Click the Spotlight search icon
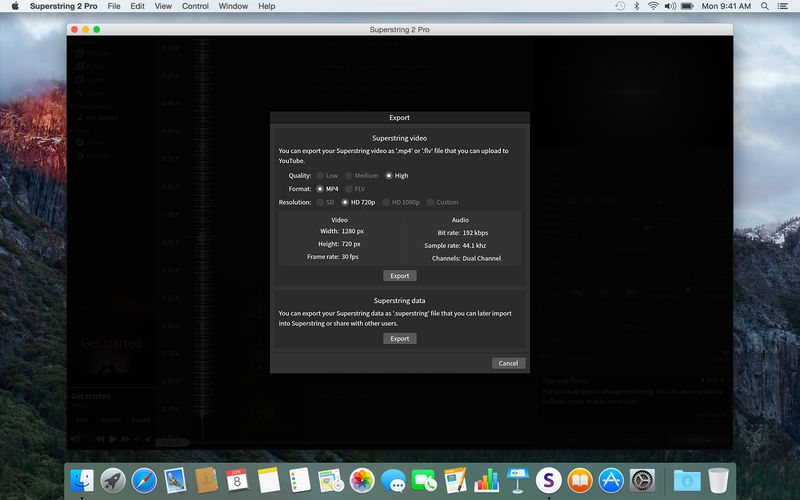800x500 pixels. coord(764,6)
